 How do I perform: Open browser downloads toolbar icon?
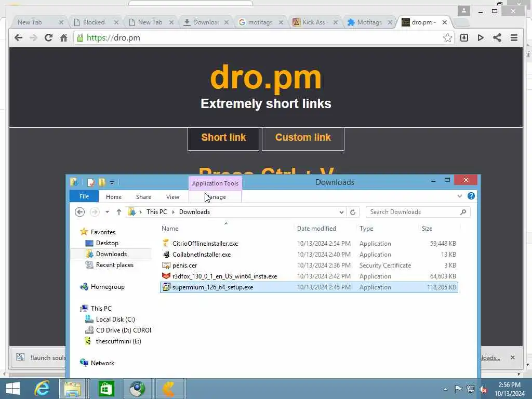click(x=464, y=37)
